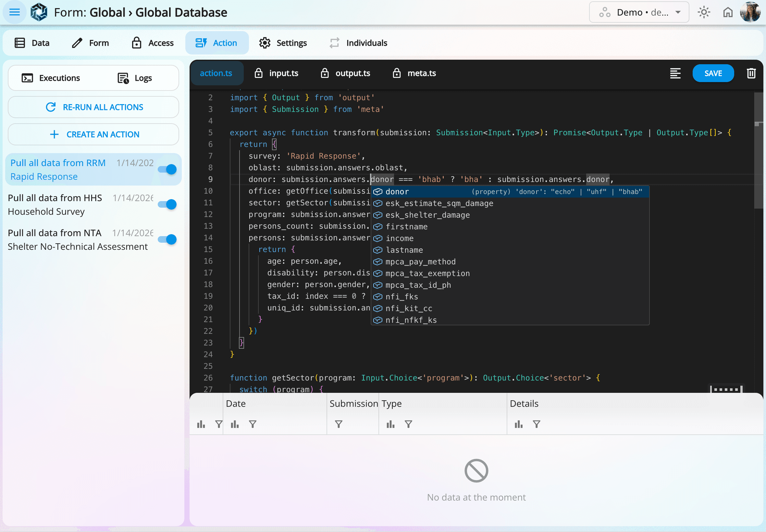
Task: Delete the action with the trash icon
Action: (x=751, y=73)
